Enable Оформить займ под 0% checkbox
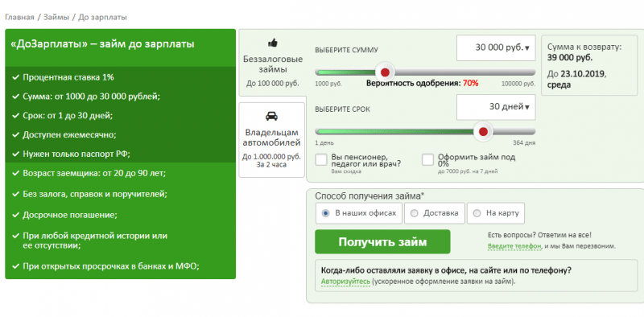The width and height of the screenshot is (644, 317). [428, 160]
